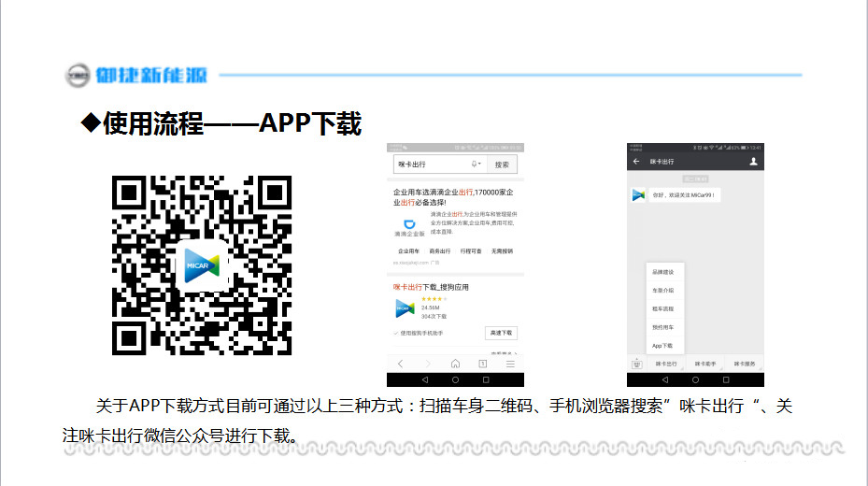The image size is (868, 486).
Task: Open the 企业用车 ad sublink
Action: coord(408,251)
